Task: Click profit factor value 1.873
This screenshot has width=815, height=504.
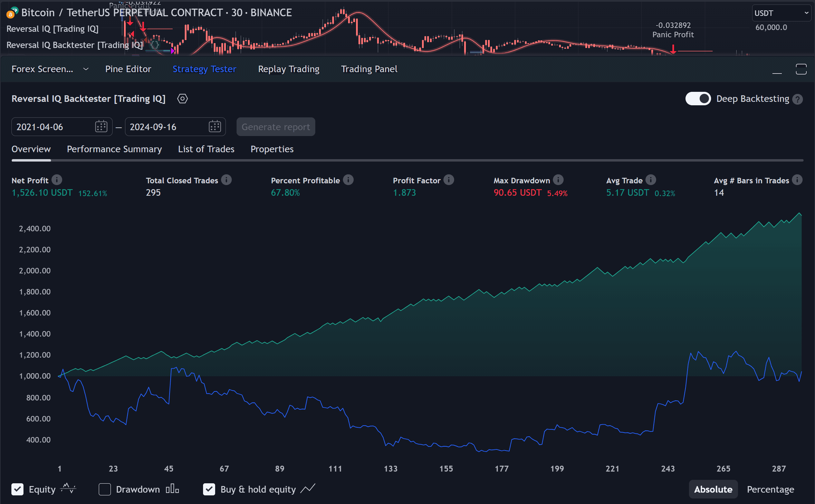Action: tap(404, 193)
